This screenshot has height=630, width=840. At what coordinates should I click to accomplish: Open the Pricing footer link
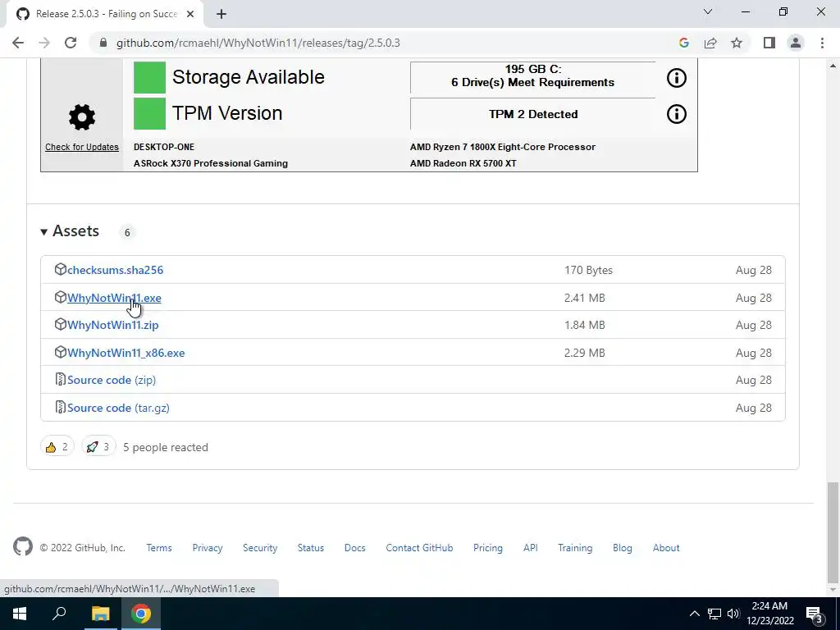pyautogui.click(x=488, y=548)
